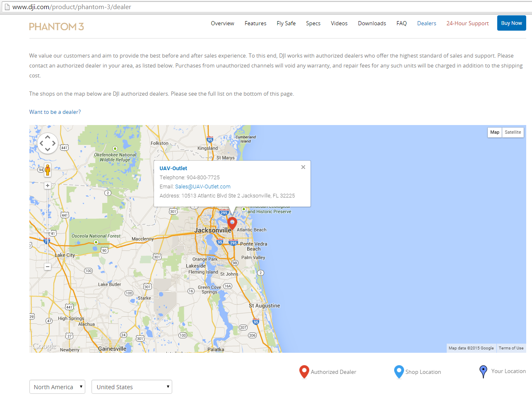Open the 24-Hour Support link
The width and height of the screenshot is (532, 395).
[467, 23]
